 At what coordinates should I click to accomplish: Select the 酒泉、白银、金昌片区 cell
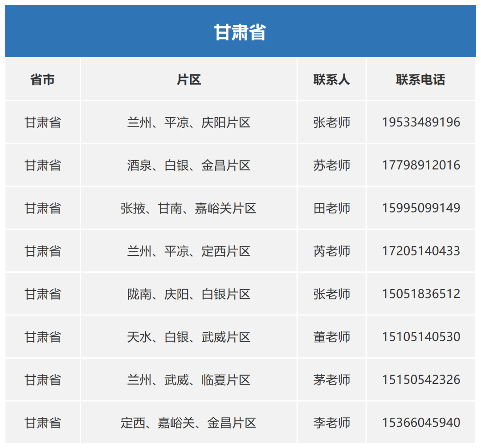tap(189, 165)
